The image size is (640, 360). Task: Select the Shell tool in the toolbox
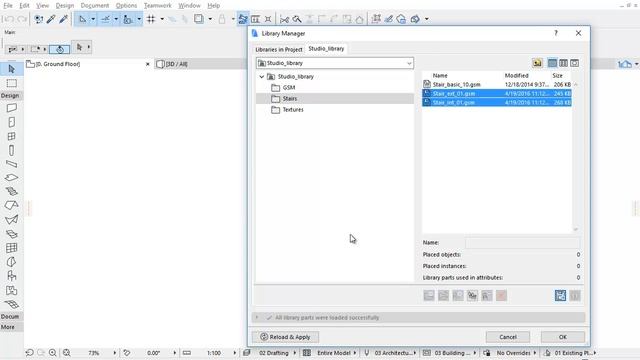tap(11, 220)
